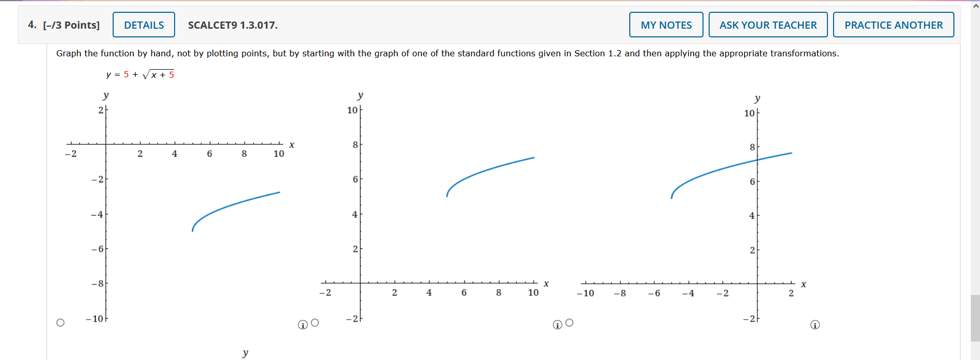Select the first graph answer choice
The width and height of the screenshot is (980, 360).
(x=60, y=322)
